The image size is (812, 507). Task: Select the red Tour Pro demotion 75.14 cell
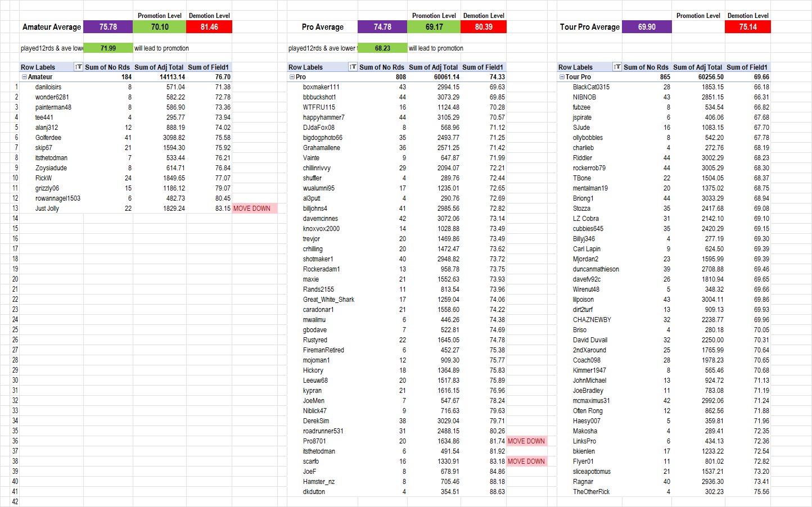(x=747, y=27)
